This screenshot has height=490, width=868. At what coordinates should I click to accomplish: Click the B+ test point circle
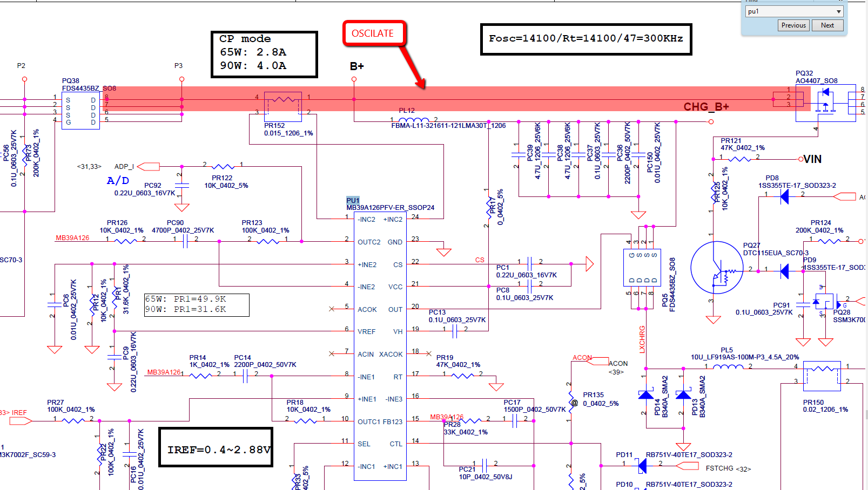[354, 79]
